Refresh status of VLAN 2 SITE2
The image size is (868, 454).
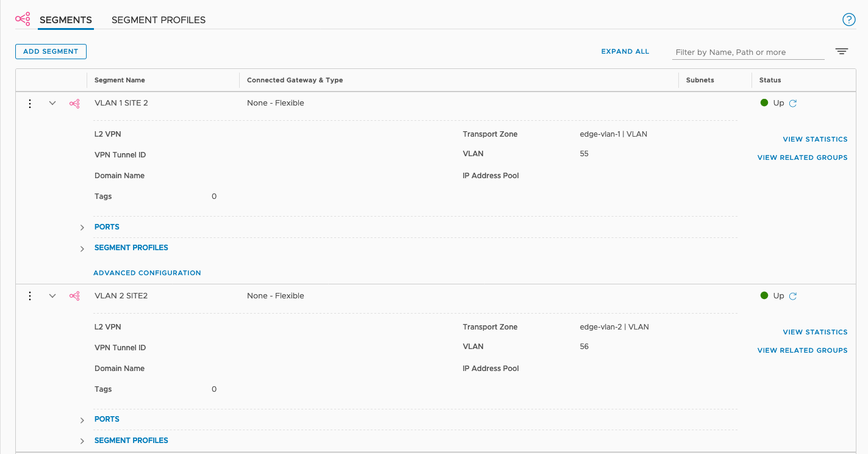point(793,297)
